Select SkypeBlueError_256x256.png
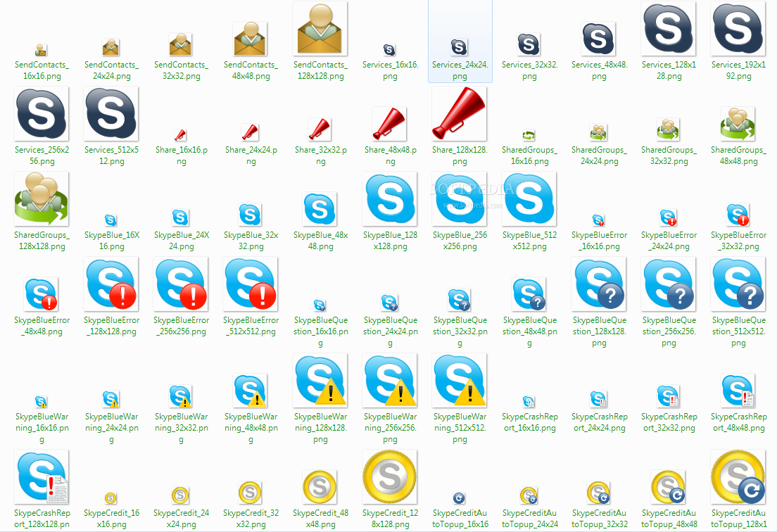Image resolution: width=777 pixels, height=532 pixels. pyautogui.click(x=181, y=285)
